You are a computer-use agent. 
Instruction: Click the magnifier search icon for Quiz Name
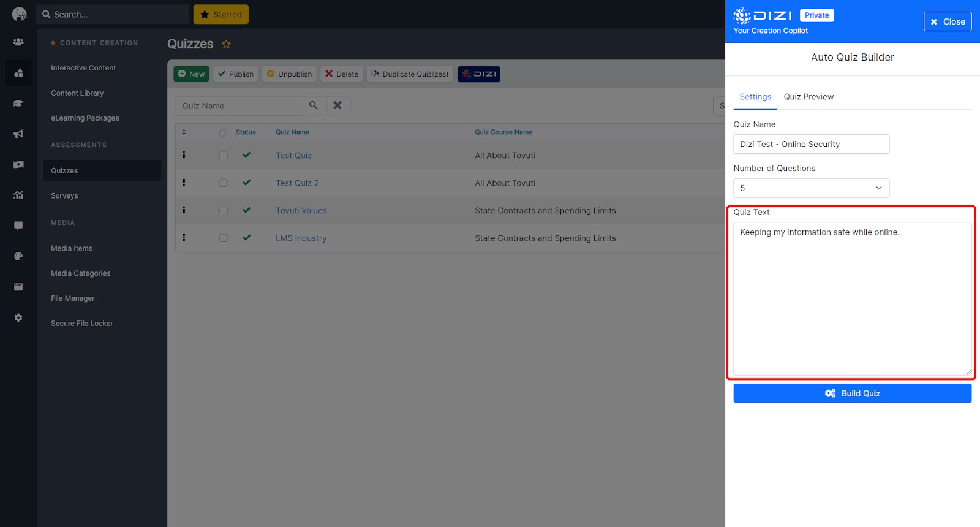tap(314, 105)
